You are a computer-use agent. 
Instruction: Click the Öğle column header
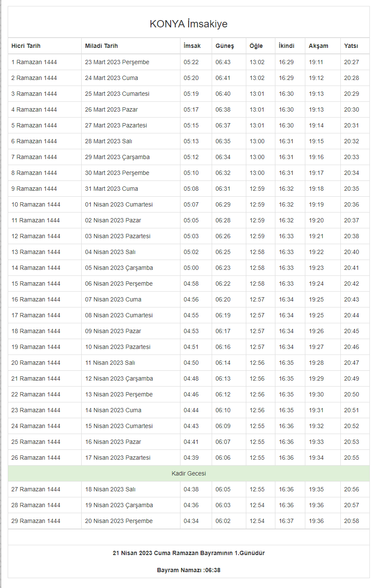coord(256,46)
